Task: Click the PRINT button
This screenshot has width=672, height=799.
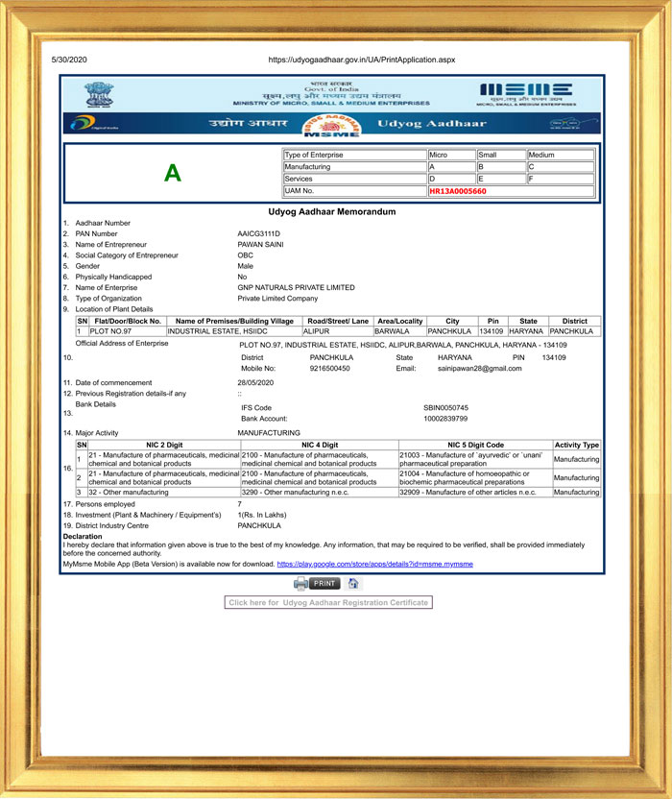Action: 324,584
